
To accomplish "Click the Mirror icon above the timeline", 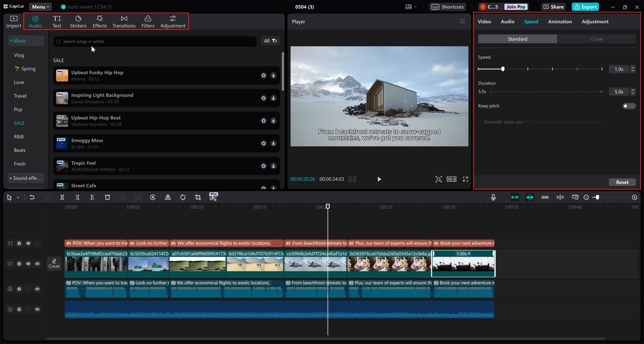I will 168,197.
